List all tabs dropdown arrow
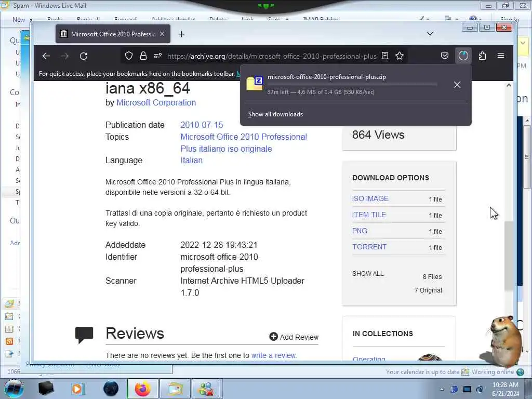 coord(430,34)
